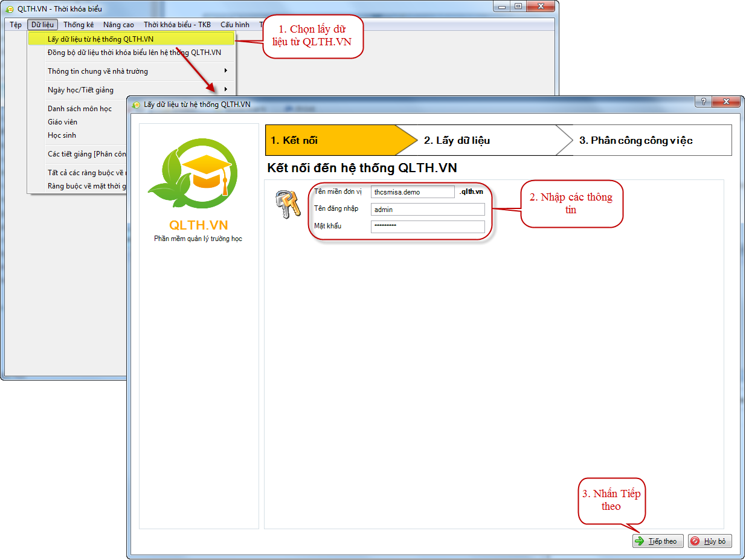Click the Tiếp theo button

(658, 541)
